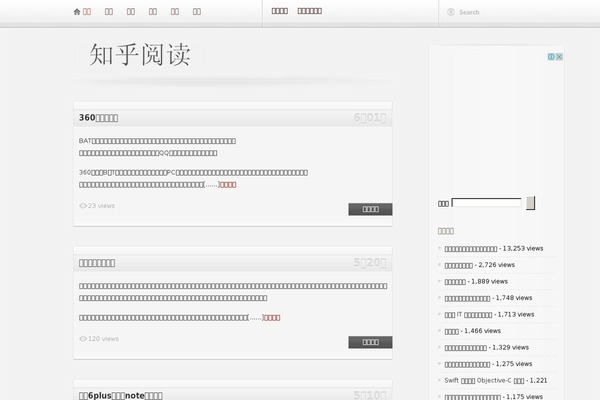Close the sidebar advertisement with X
The image size is (600, 400).
click(559, 57)
